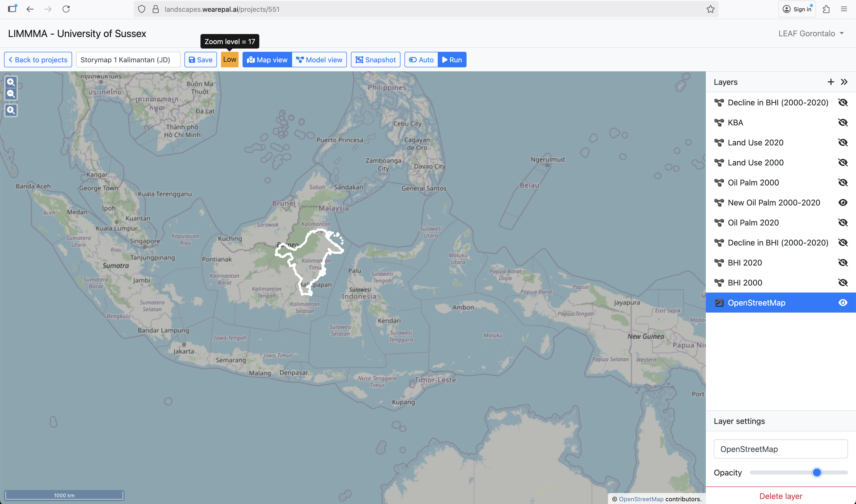Click the Delete layer button

point(781,496)
